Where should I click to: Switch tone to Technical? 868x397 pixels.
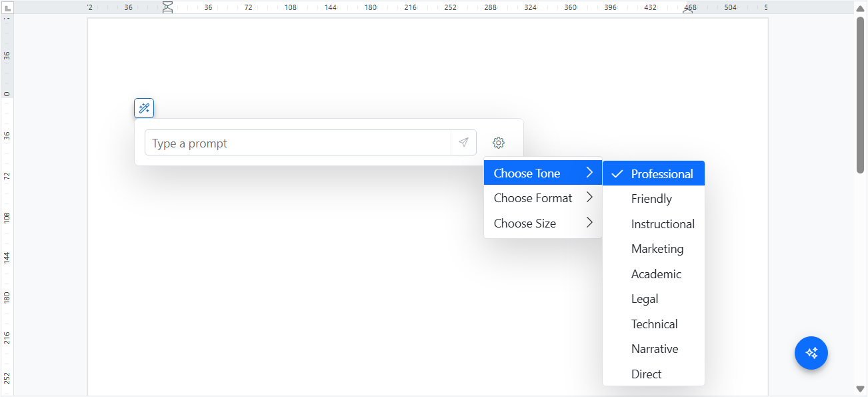pyautogui.click(x=653, y=324)
